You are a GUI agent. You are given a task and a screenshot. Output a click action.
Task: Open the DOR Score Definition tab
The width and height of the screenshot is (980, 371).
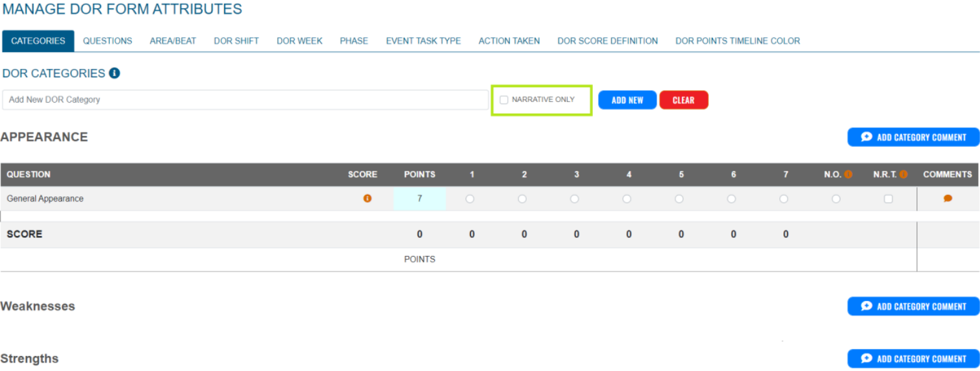click(x=607, y=41)
